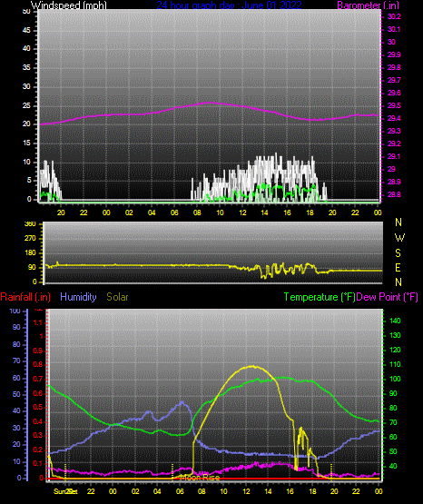Click the "270" wind direction axis value
Screen dimensions: 423x504
[30, 239]
